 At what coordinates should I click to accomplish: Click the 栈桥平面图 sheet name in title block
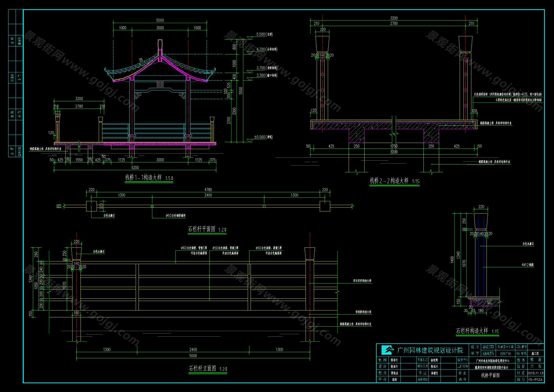pos(490,375)
